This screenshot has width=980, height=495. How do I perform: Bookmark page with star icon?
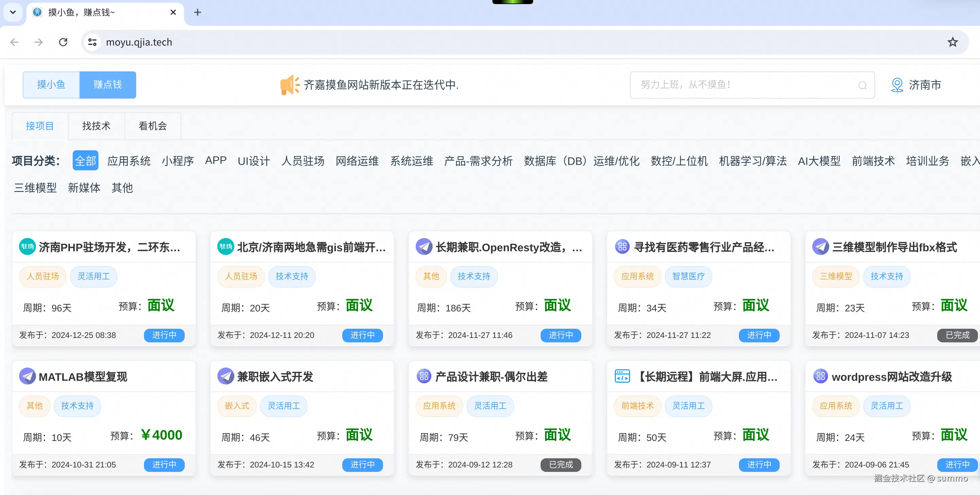point(952,42)
